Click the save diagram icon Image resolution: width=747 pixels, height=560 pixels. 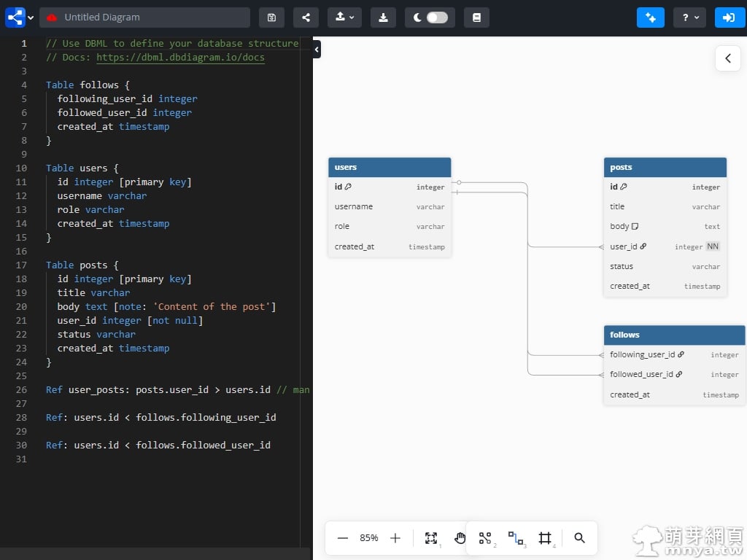click(271, 17)
